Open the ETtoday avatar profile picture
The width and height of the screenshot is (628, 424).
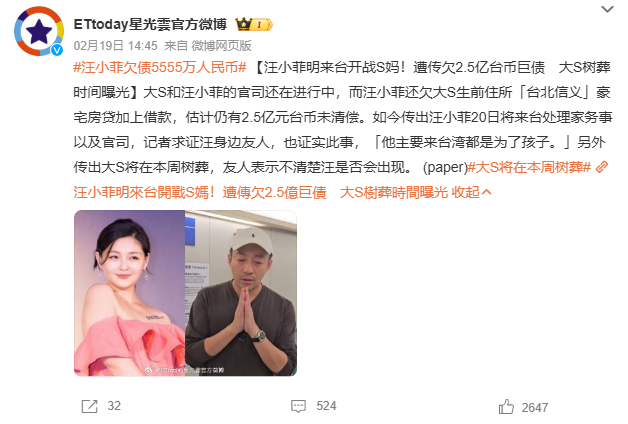point(39,31)
